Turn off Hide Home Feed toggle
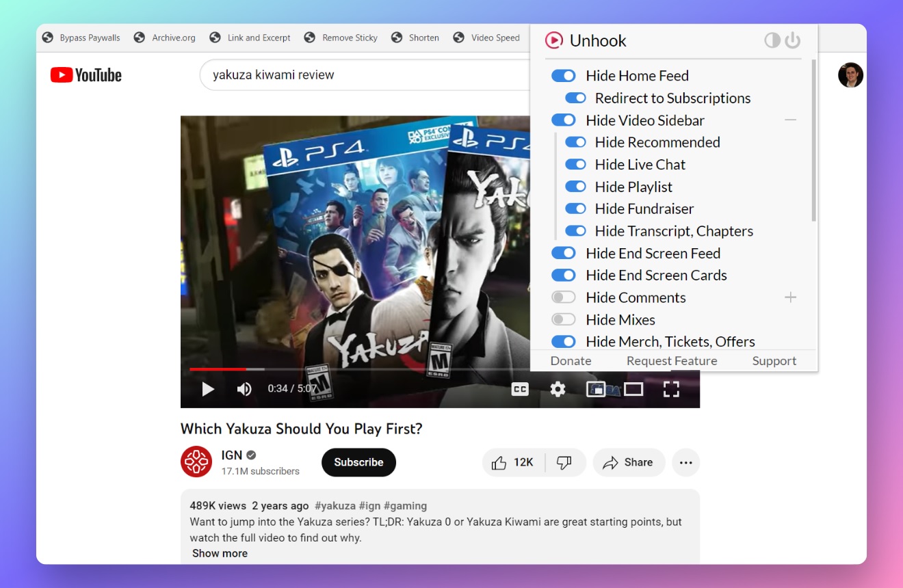Viewport: 903px width, 588px height. (x=563, y=76)
